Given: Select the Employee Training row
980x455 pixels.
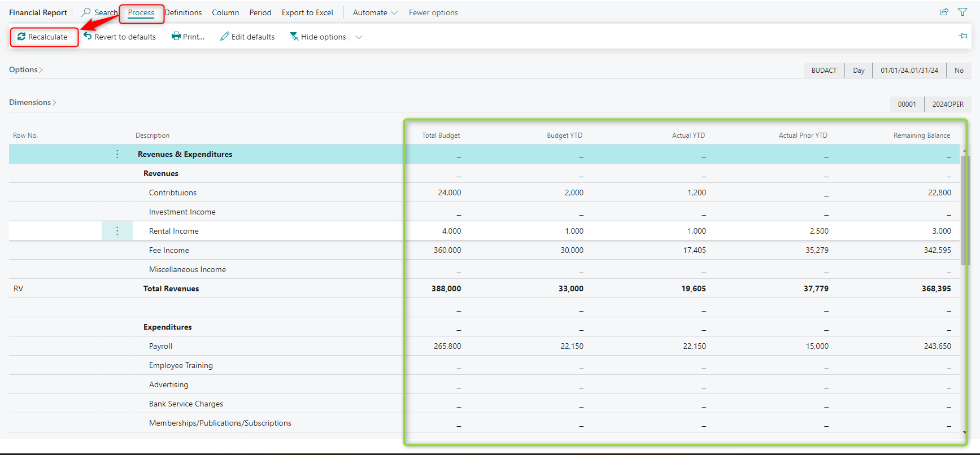Looking at the screenshot, I should point(484,365).
